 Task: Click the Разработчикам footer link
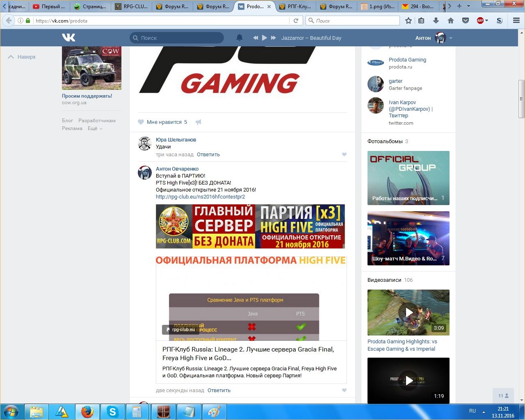click(x=97, y=121)
